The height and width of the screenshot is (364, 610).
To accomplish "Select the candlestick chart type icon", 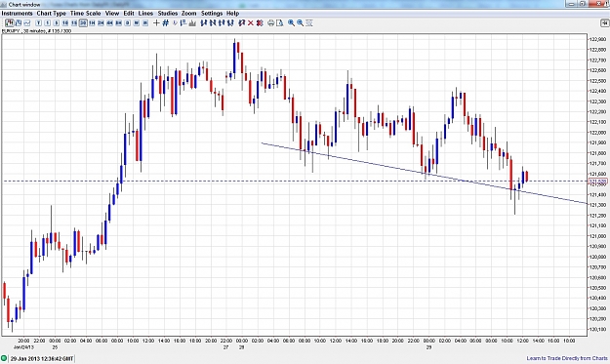I will coord(10,23).
